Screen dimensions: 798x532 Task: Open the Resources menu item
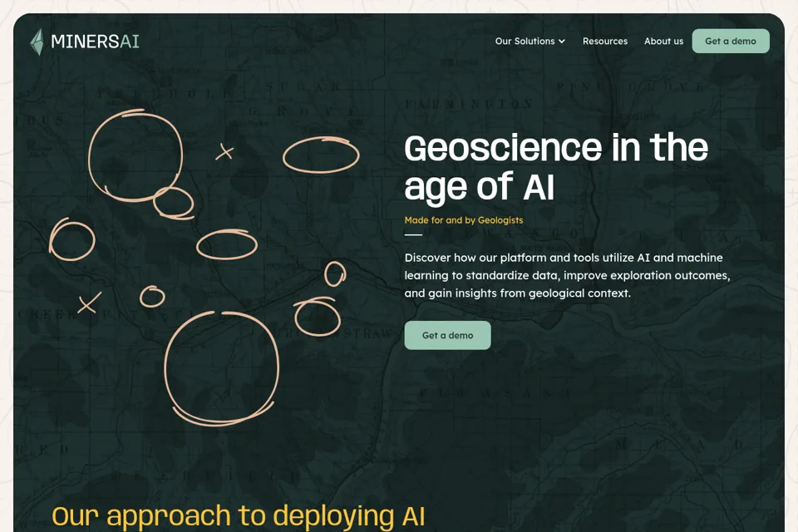coord(605,42)
